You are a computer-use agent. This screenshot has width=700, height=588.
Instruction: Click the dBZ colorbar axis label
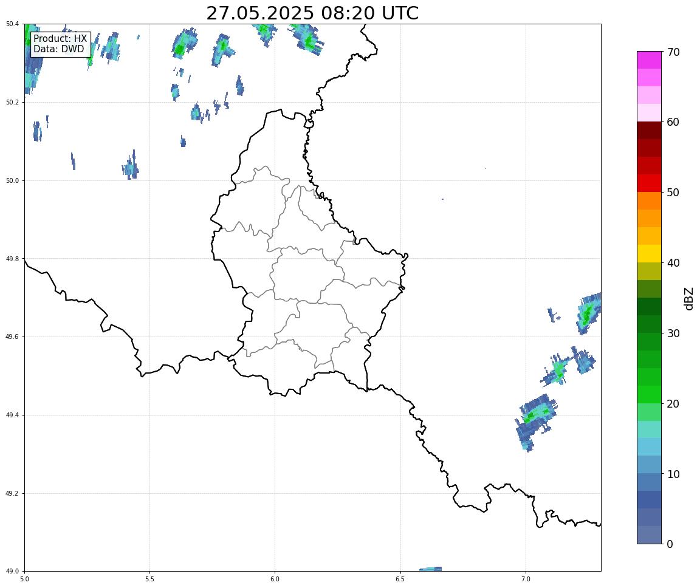coord(689,298)
